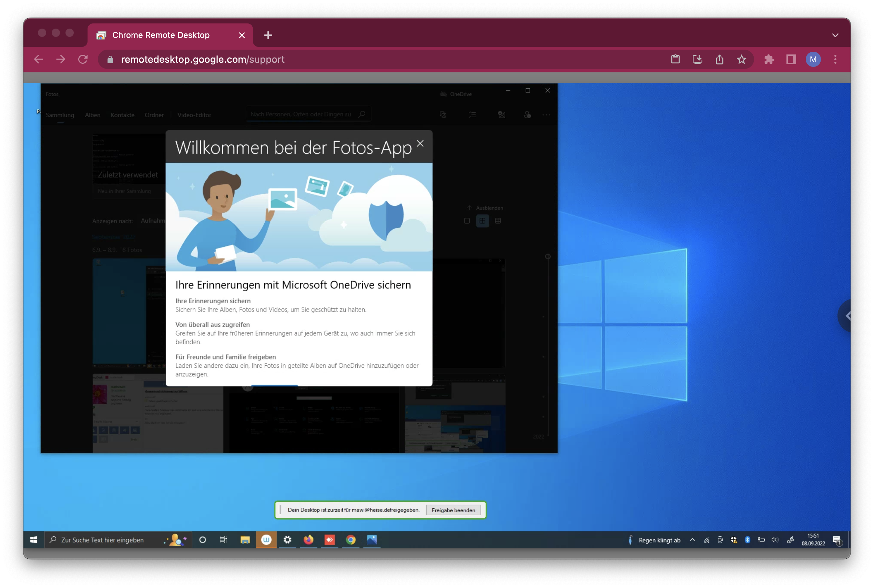Expand hidden system tray icons chevron
874x588 pixels.
pos(692,540)
